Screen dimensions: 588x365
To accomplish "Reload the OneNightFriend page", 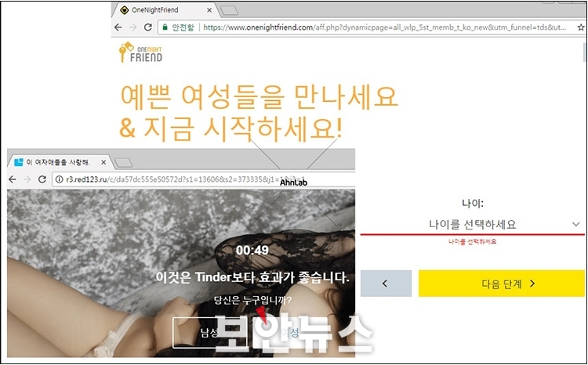I will [147, 27].
